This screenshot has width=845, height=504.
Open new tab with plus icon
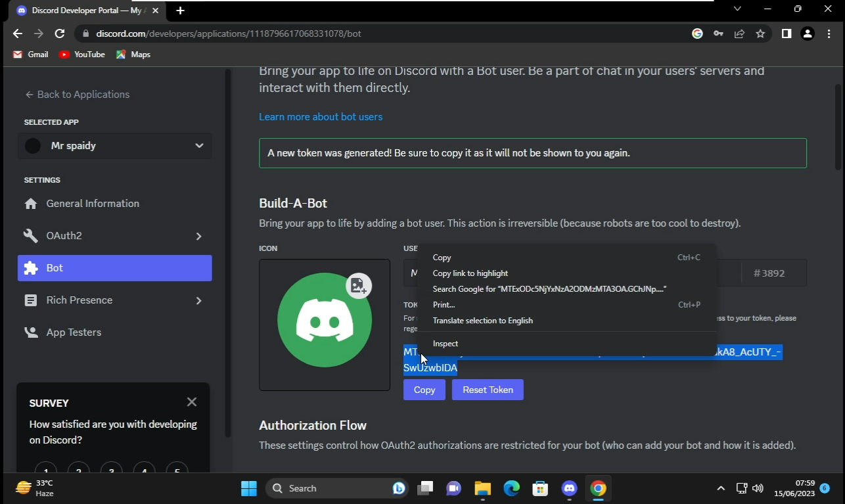point(180,11)
